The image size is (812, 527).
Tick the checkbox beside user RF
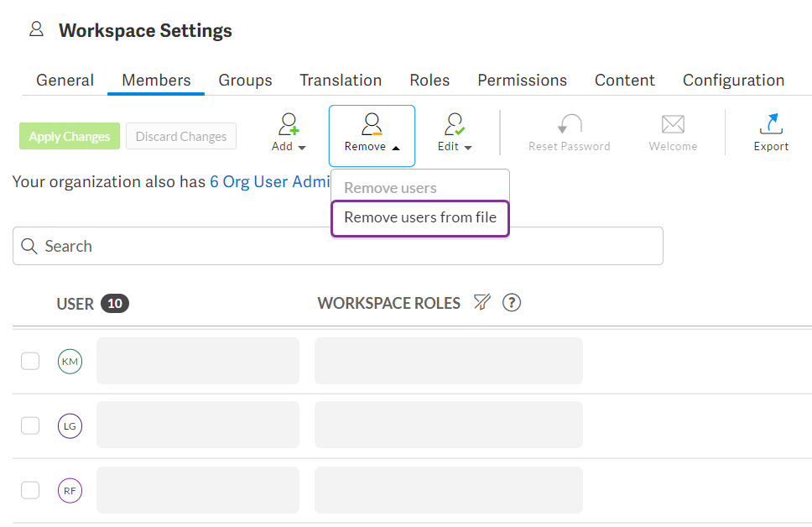click(30, 490)
